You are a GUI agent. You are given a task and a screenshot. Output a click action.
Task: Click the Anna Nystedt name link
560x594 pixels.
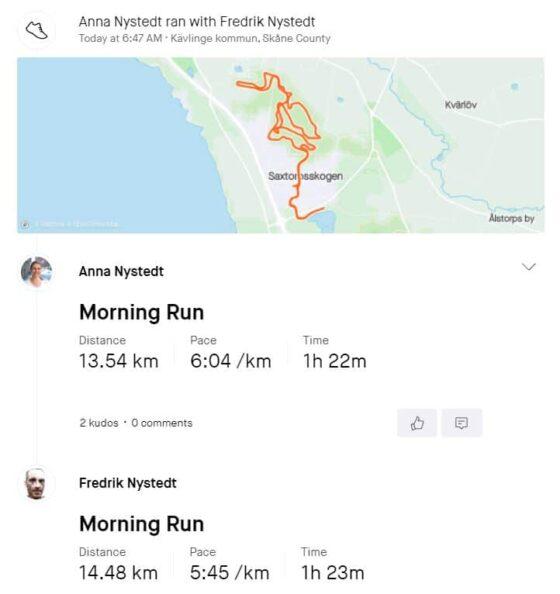(121, 271)
